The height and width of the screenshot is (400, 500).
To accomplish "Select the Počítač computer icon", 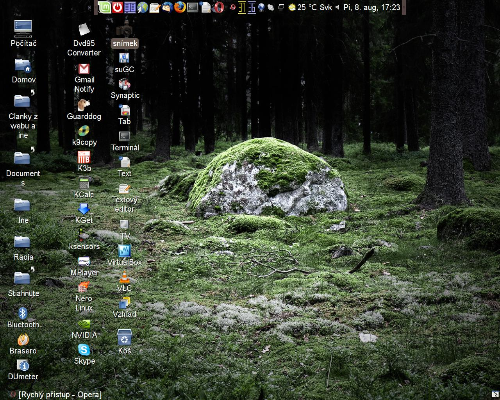I will tap(23, 33).
